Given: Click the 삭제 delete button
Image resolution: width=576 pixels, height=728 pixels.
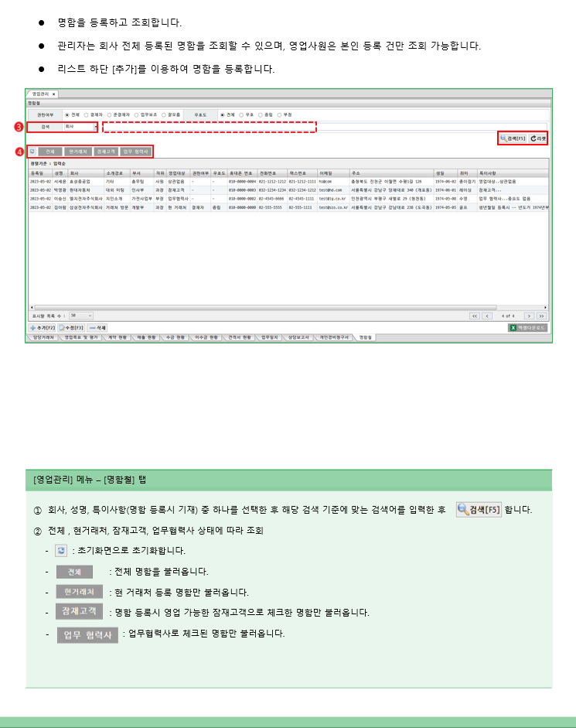Looking at the screenshot, I should coord(97,328).
